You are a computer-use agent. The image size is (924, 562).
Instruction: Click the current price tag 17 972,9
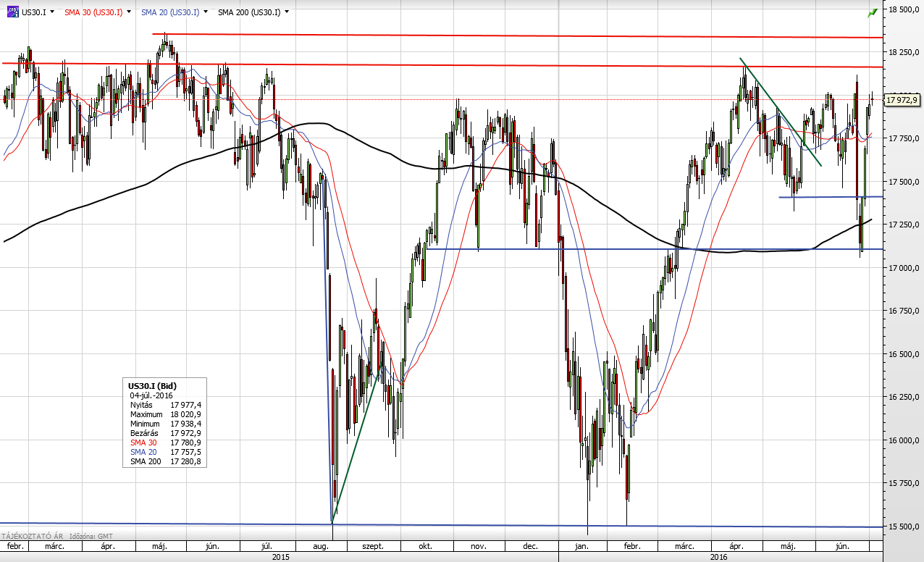[902, 100]
